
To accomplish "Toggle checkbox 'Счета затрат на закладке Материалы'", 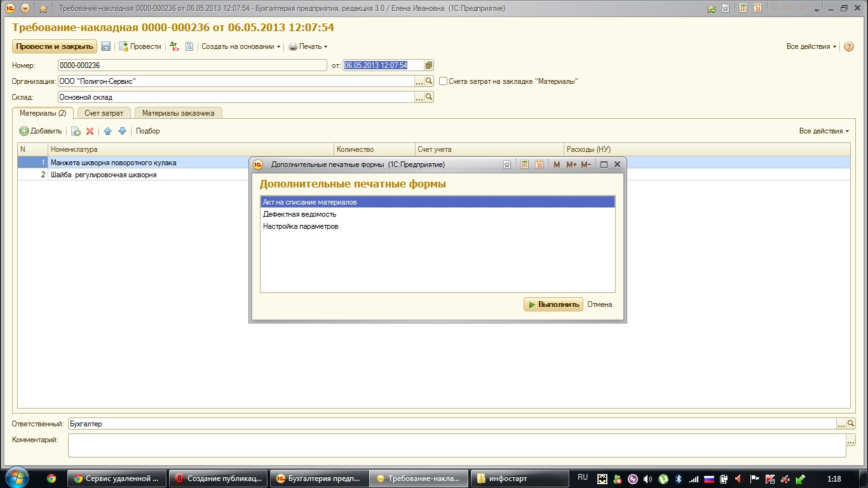I will 444,81.
